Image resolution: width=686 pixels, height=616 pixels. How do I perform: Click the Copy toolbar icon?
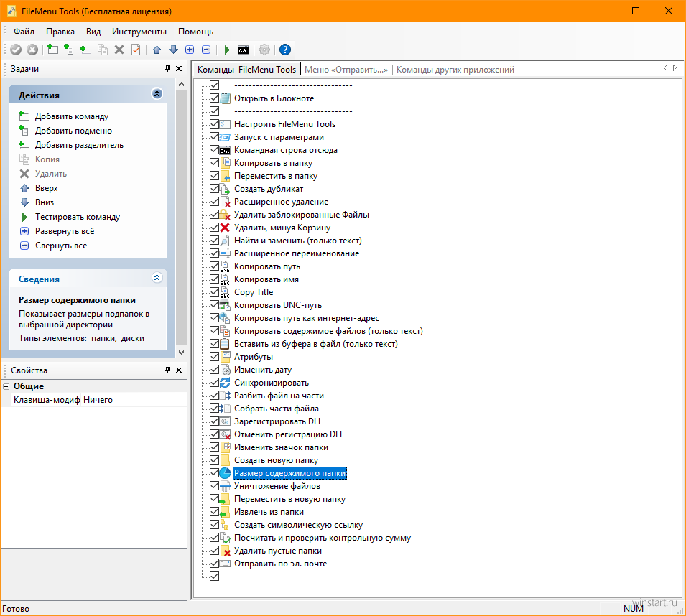click(x=103, y=50)
